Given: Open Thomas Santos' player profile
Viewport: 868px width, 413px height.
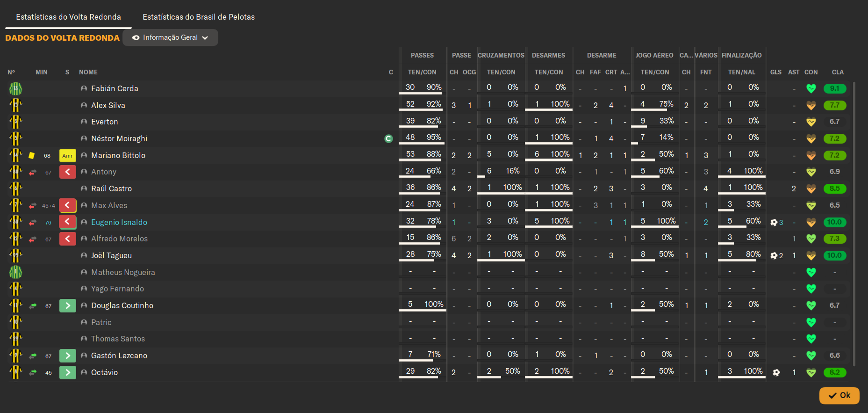Looking at the screenshot, I should point(118,339).
